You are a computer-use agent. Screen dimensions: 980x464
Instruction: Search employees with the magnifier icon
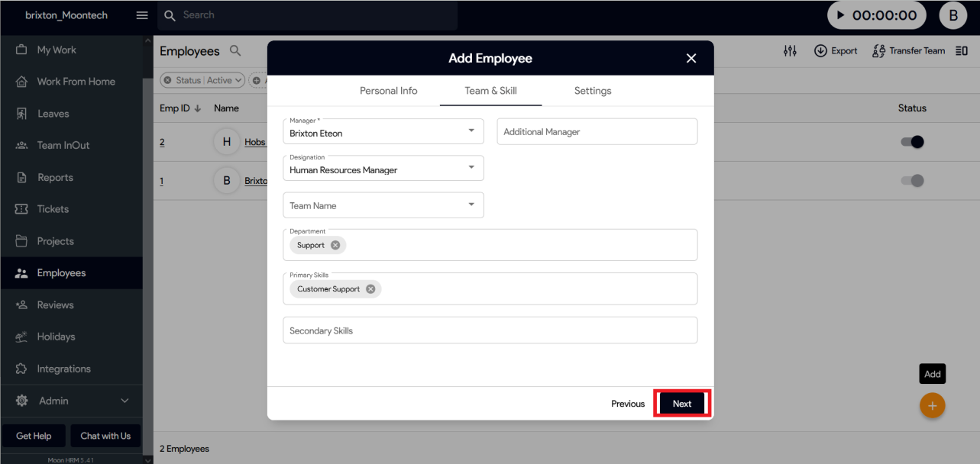(235, 51)
